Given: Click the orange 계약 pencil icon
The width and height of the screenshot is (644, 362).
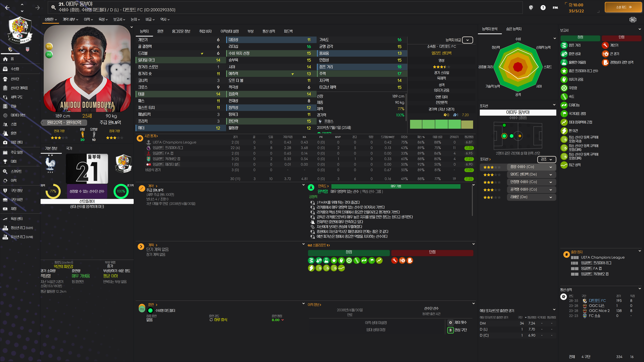Looking at the screenshot, I should pos(142,188).
